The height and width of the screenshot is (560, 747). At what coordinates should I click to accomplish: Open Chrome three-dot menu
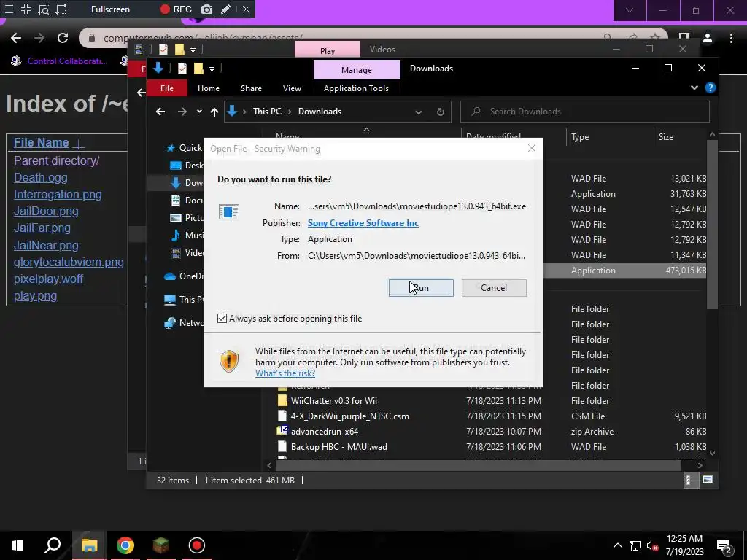pyautogui.click(x=731, y=38)
